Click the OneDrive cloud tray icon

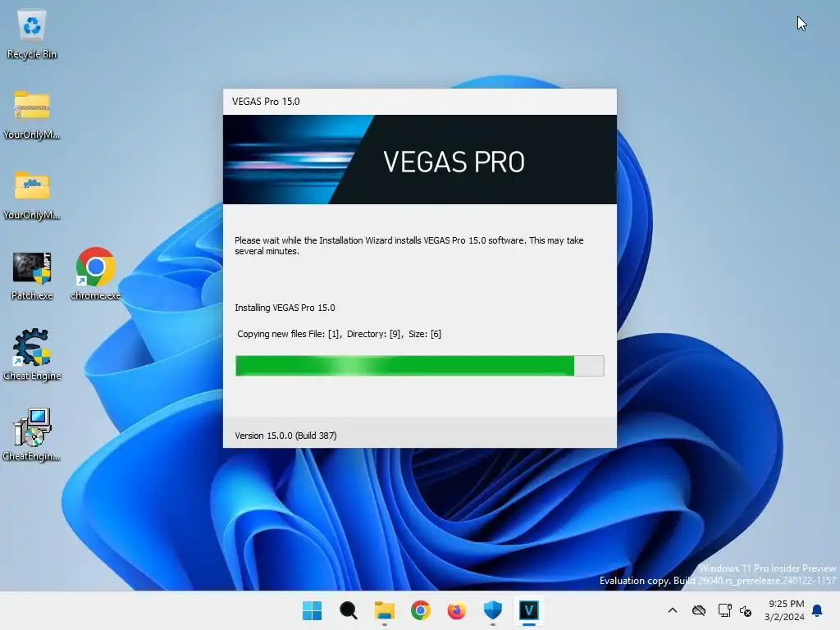coord(699,610)
